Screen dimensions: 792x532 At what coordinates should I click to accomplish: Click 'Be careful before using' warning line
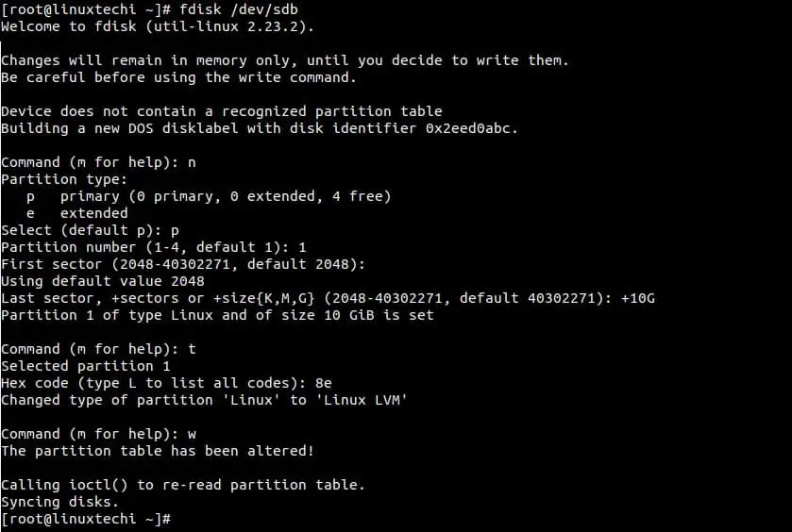178,77
